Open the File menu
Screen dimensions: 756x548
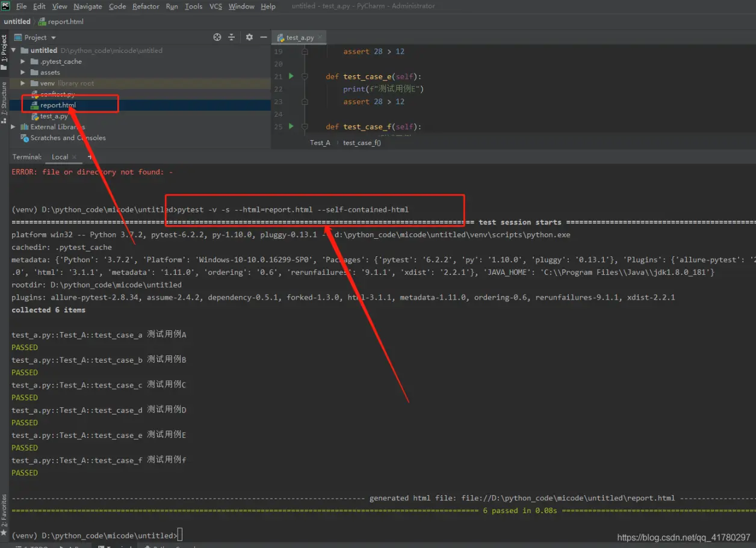(x=22, y=6)
